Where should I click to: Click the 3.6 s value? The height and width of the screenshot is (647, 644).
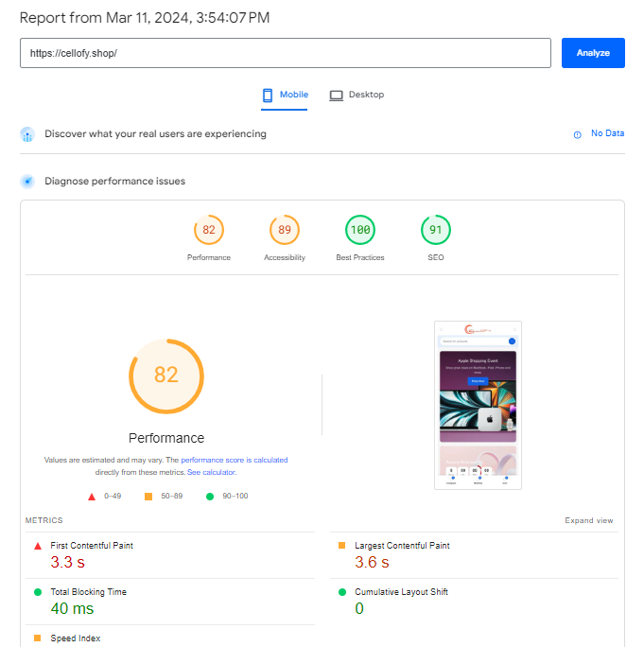pos(372,562)
